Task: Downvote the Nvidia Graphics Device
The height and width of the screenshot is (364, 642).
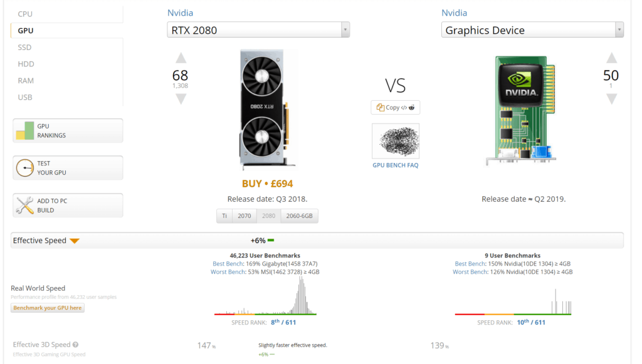Action: 611,99
